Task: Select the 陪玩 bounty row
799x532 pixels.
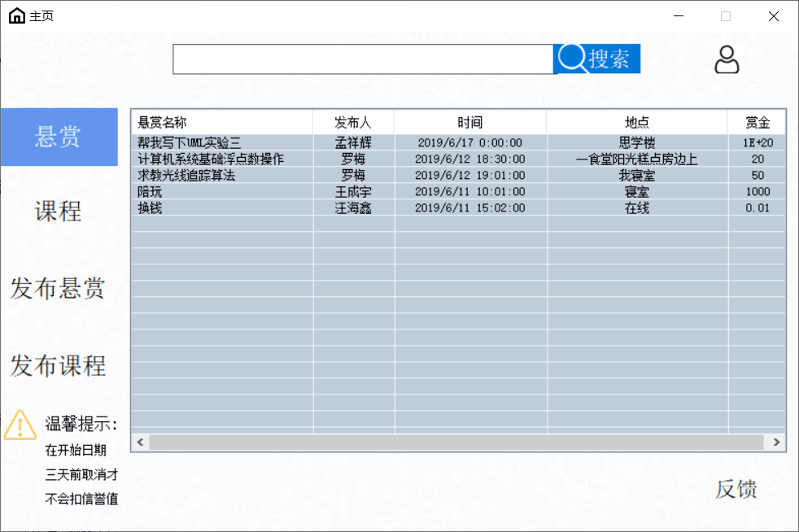Action: [x=458, y=192]
